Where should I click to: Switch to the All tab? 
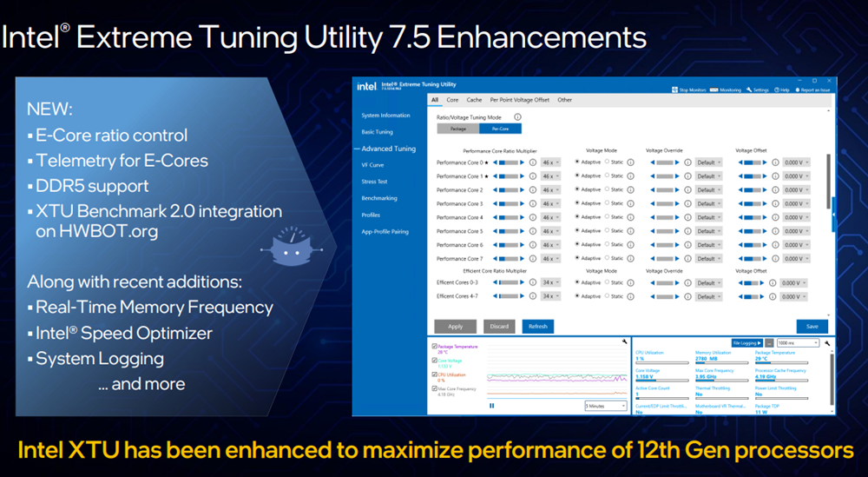(x=435, y=100)
